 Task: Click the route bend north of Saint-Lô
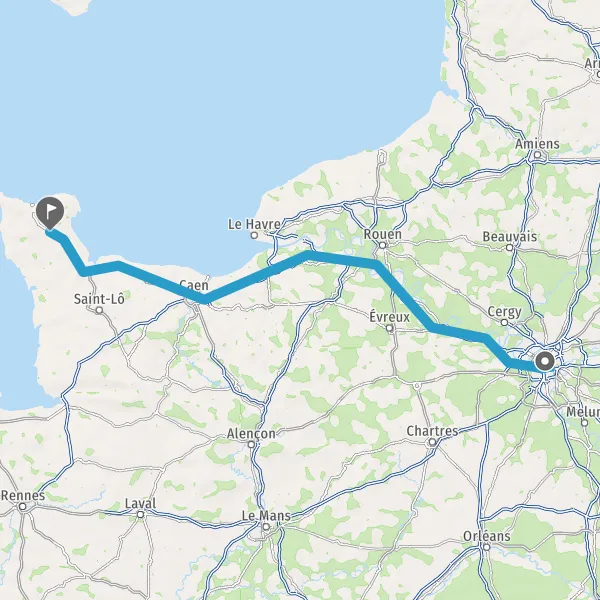(83, 272)
